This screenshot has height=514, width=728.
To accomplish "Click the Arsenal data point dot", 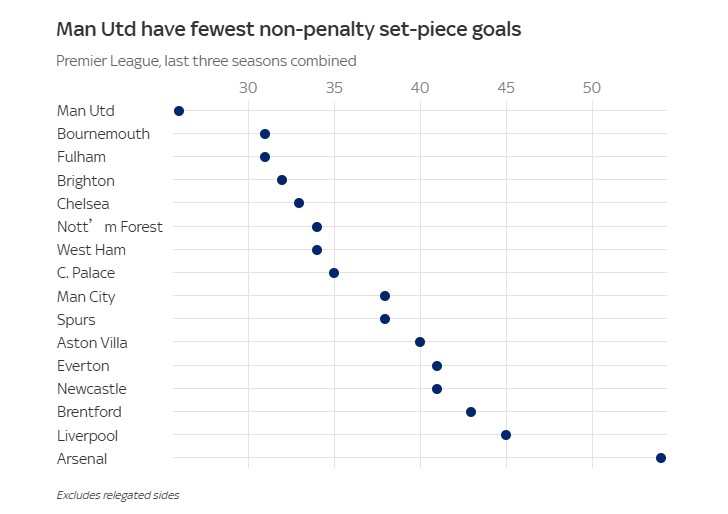I will coord(661,458).
